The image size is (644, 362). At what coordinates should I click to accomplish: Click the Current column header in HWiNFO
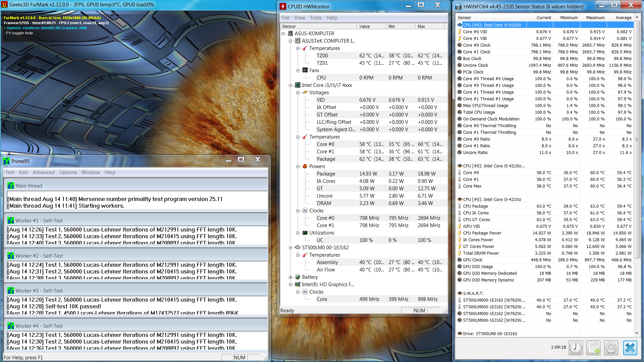point(540,18)
